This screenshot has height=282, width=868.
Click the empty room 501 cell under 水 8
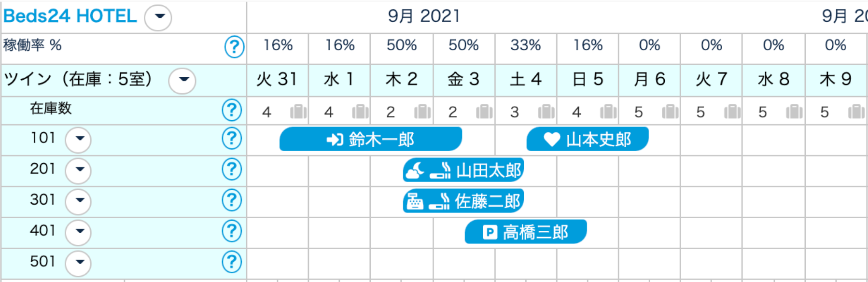[773, 262]
